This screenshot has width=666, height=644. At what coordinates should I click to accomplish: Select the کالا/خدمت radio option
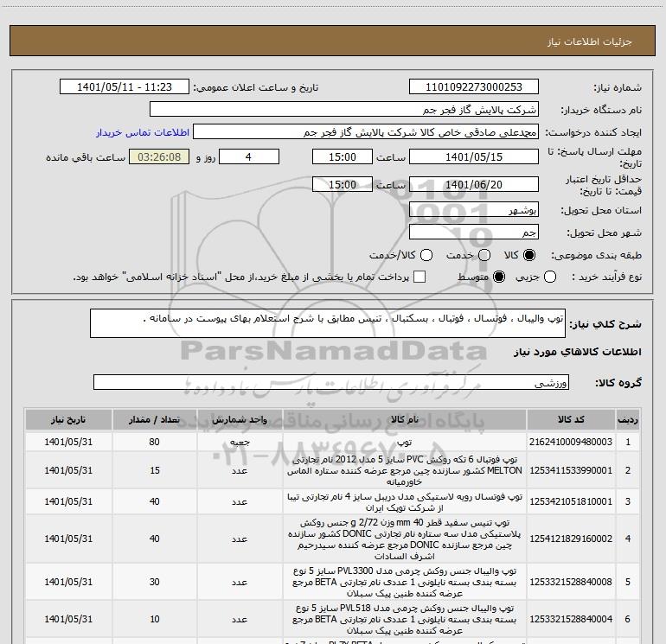(426, 255)
